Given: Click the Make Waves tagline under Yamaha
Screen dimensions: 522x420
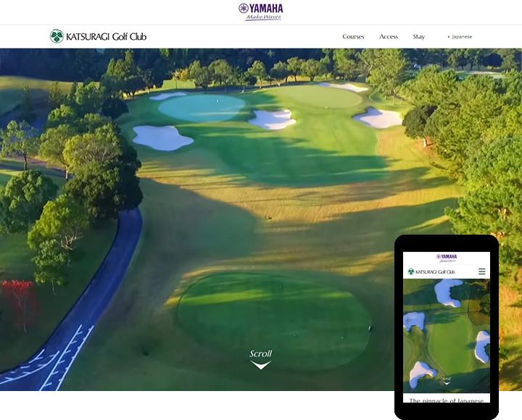Looking at the screenshot, I should 264,17.
